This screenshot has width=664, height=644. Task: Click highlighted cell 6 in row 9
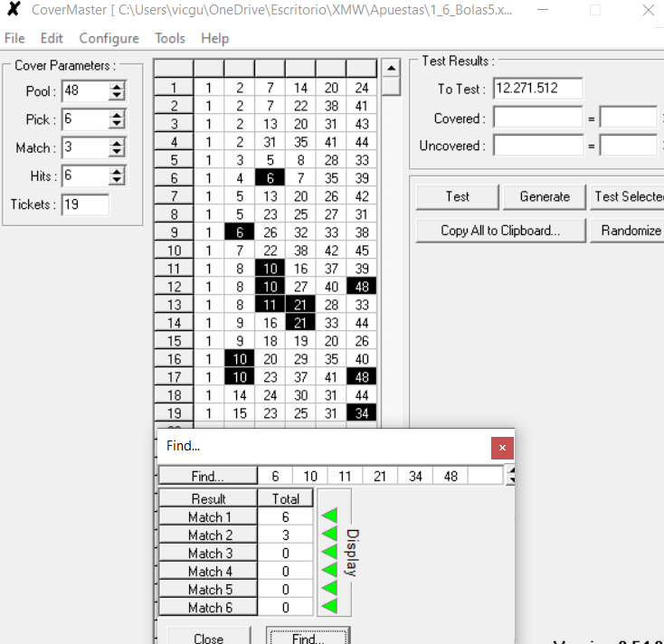(x=240, y=232)
